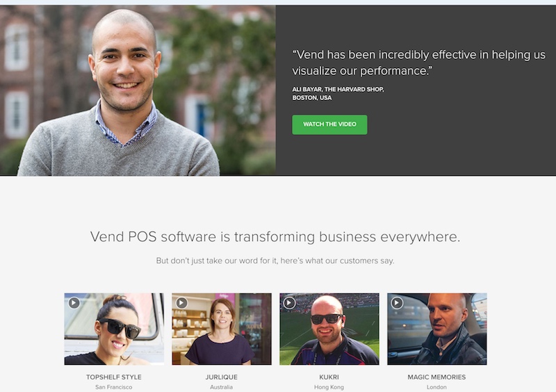Image resolution: width=556 pixels, height=392 pixels.
Task: Open the Jurlique customer thumbnail image
Action: tap(222, 329)
